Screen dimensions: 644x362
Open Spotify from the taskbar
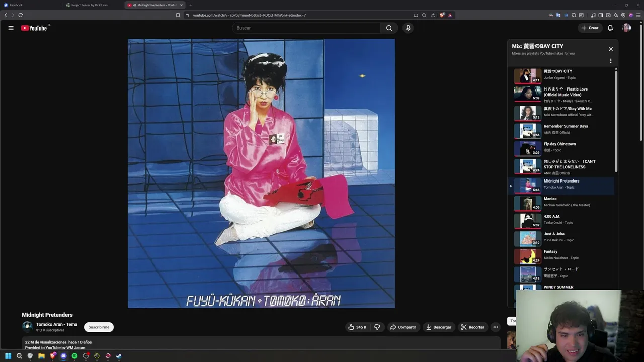[74, 356]
